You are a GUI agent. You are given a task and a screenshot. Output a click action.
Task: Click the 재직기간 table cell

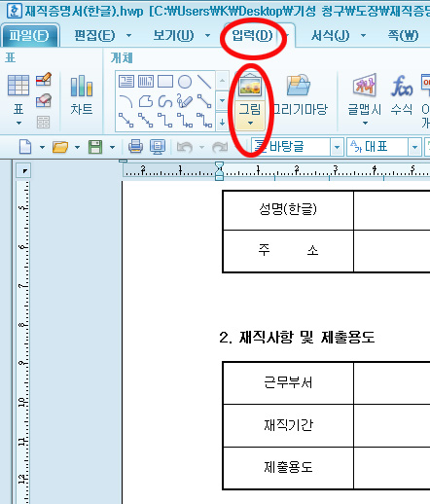pyautogui.click(x=288, y=425)
